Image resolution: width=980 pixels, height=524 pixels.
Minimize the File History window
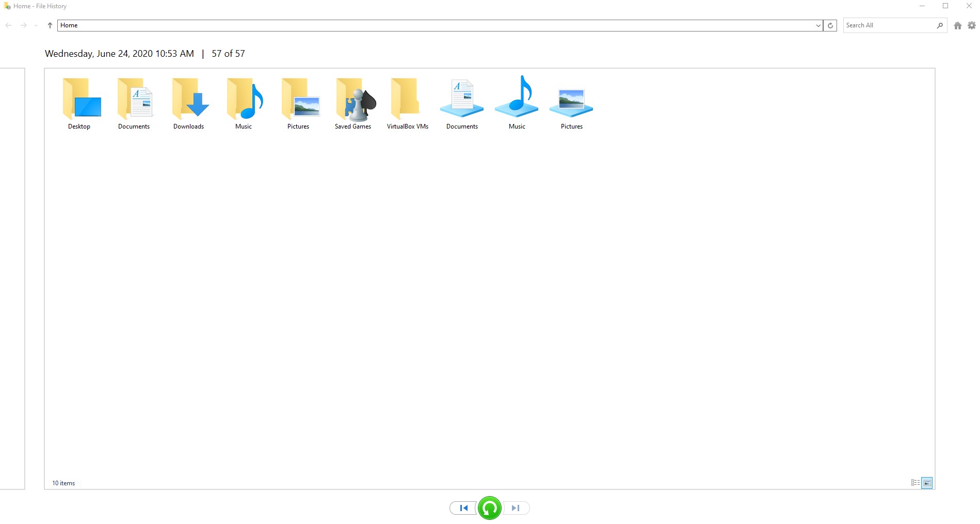[922, 6]
